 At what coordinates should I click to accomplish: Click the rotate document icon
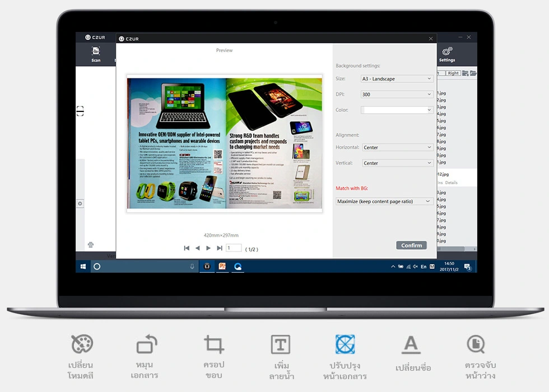[147, 344]
